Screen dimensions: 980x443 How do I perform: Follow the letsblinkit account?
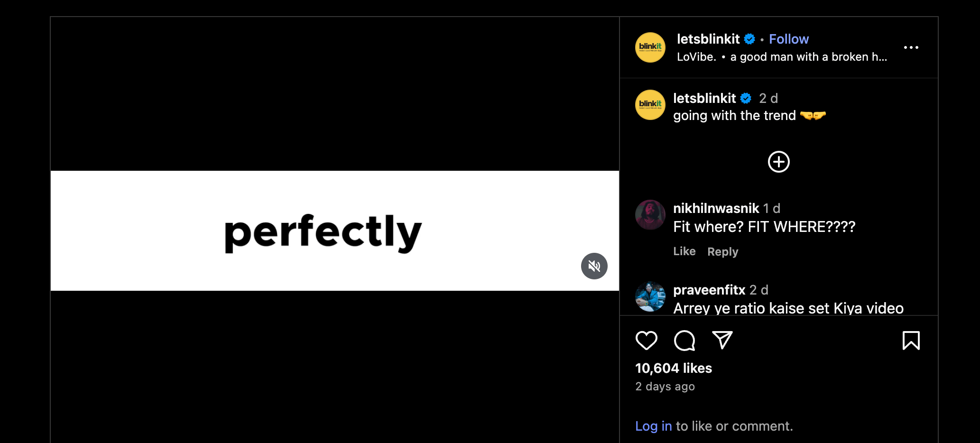[x=788, y=39]
